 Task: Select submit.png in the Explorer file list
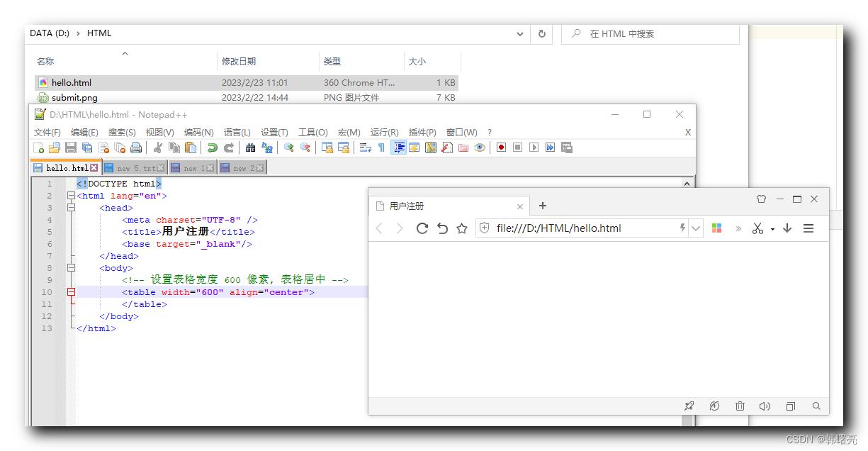tap(246, 98)
